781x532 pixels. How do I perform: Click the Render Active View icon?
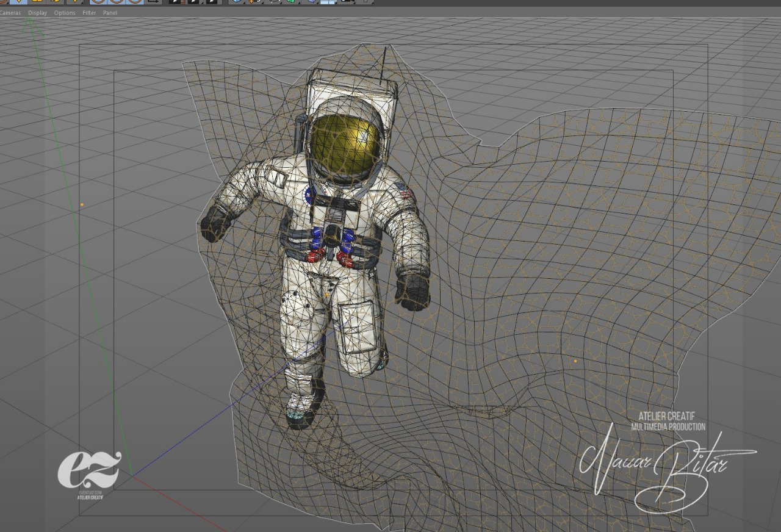[x=175, y=1]
